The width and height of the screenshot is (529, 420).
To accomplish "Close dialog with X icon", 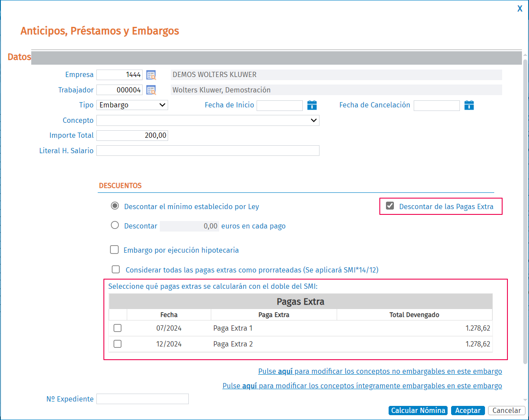I will click(520, 8).
